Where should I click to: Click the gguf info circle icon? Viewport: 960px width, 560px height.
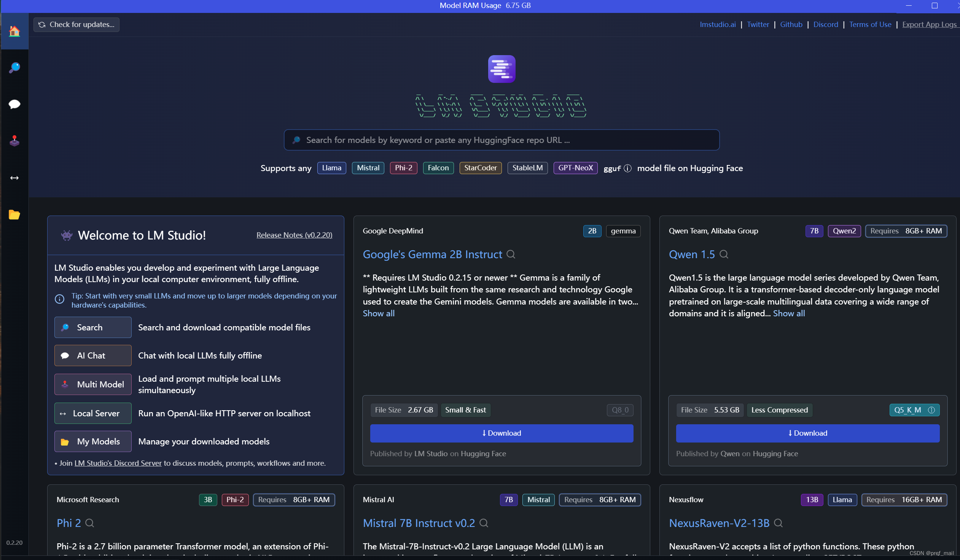[628, 168]
